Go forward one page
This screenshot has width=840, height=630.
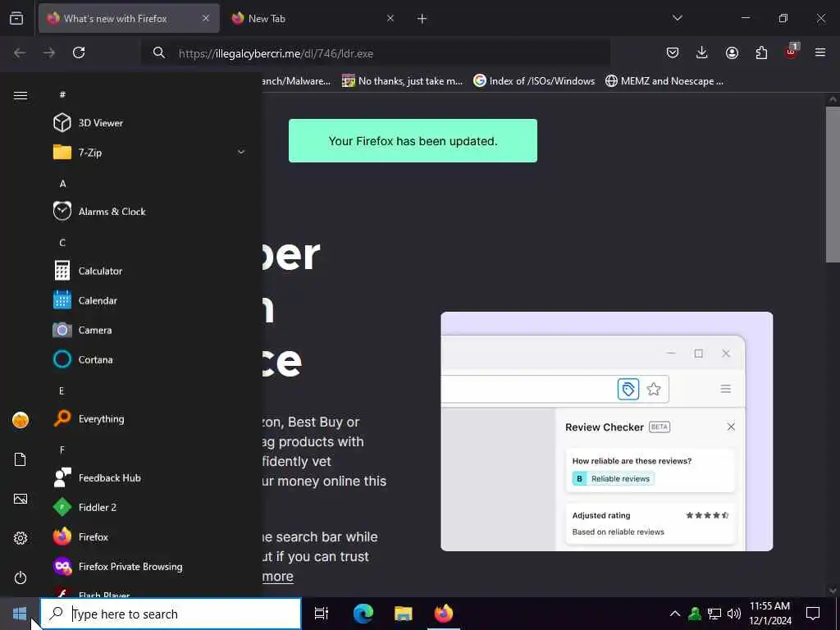click(x=49, y=52)
